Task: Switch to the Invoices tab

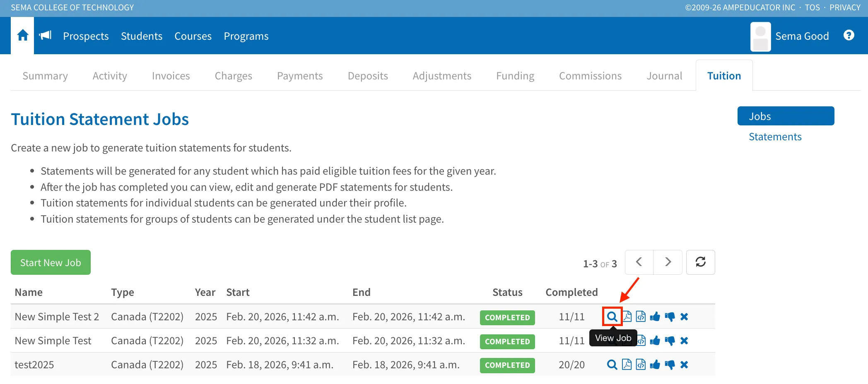Action: click(x=171, y=76)
